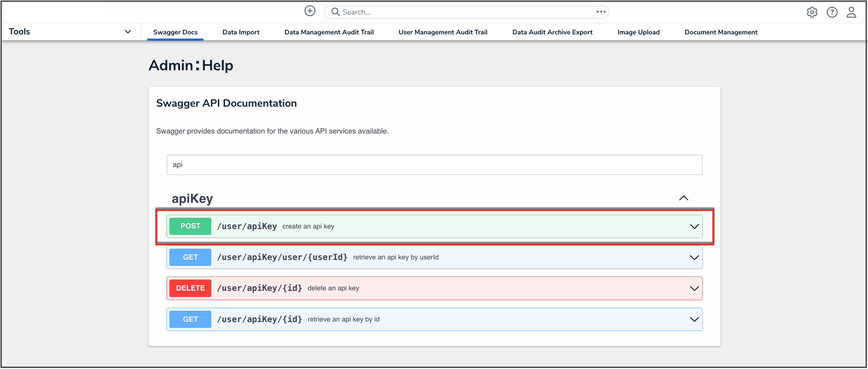Image resolution: width=868 pixels, height=369 pixels.
Task: Expand the DELETE api key endpoint chevron
Action: 694,288
